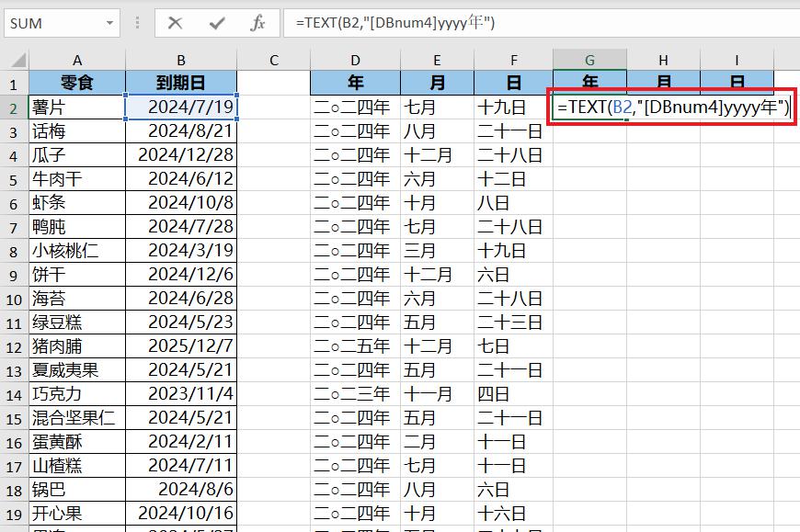Click cell 混合坚果仁
Image resolution: width=800 pixels, height=532 pixels.
pyautogui.click(x=77, y=418)
